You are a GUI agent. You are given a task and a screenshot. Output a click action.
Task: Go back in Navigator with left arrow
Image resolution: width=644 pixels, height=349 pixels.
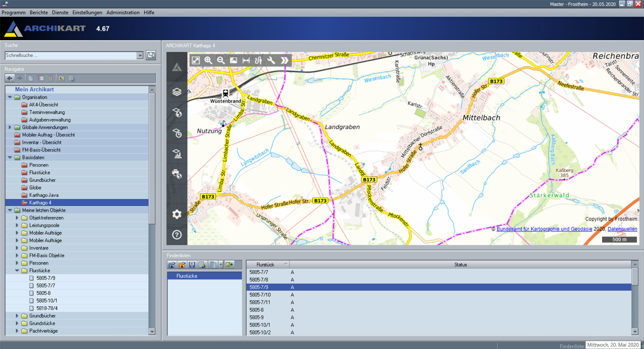click(10, 79)
